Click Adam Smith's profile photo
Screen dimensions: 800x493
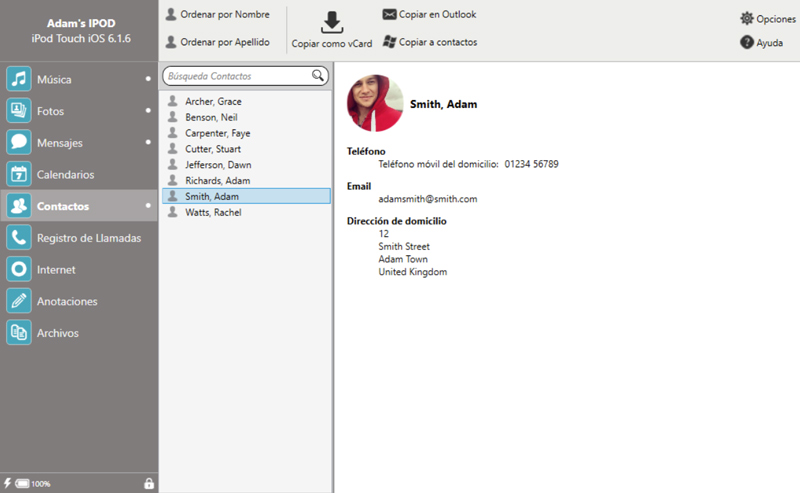pyautogui.click(x=375, y=103)
